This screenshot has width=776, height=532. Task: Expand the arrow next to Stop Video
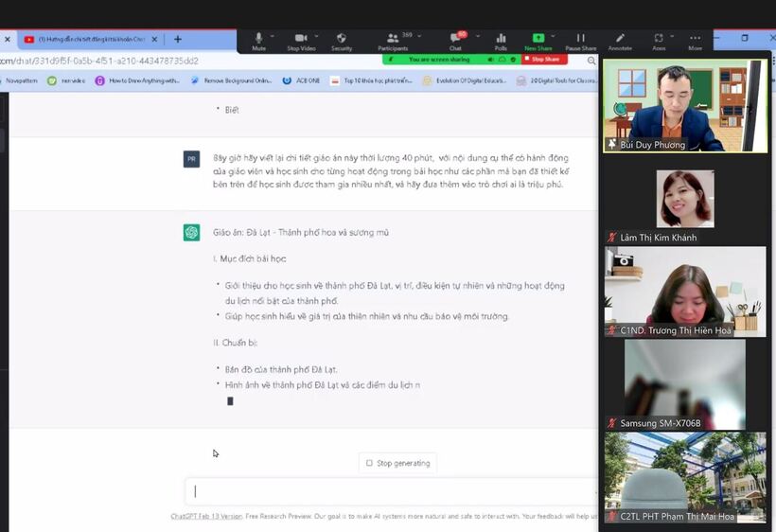(x=317, y=36)
